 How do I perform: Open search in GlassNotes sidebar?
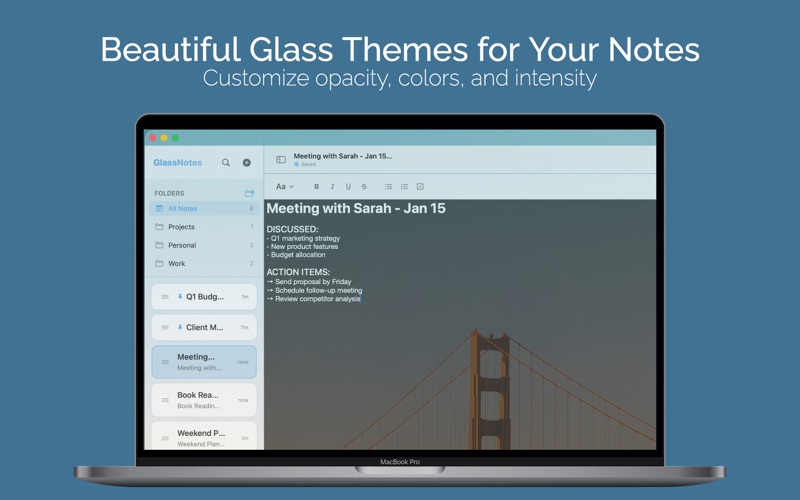tap(226, 162)
